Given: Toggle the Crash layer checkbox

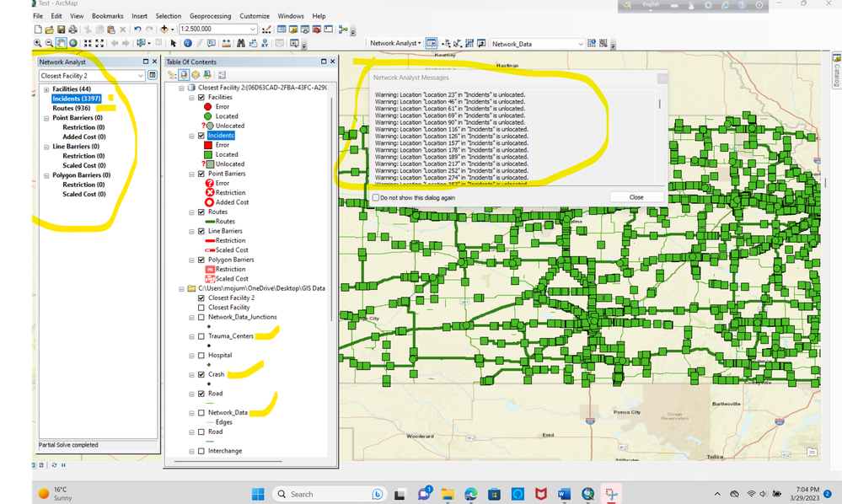Looking at the screenshot, I should point(201,374).
